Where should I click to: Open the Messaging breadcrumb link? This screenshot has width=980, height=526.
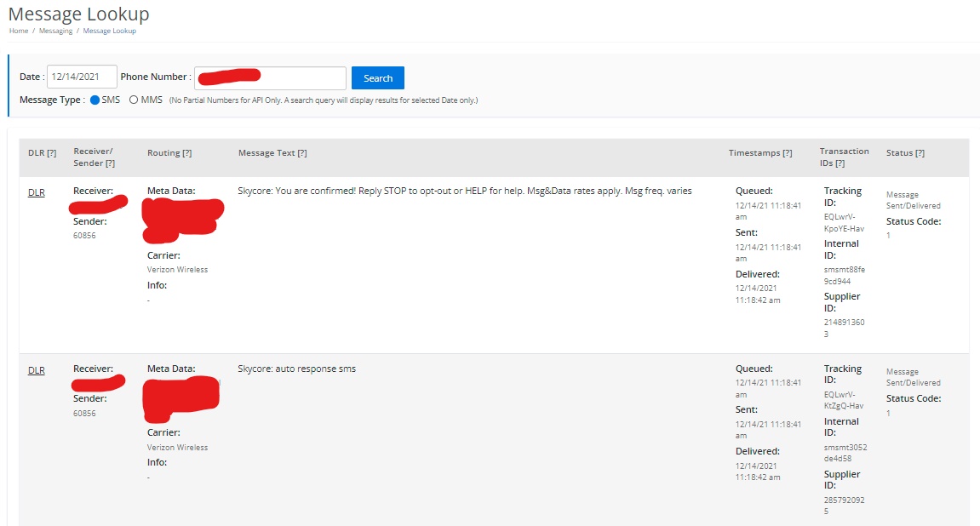point(54,30)
